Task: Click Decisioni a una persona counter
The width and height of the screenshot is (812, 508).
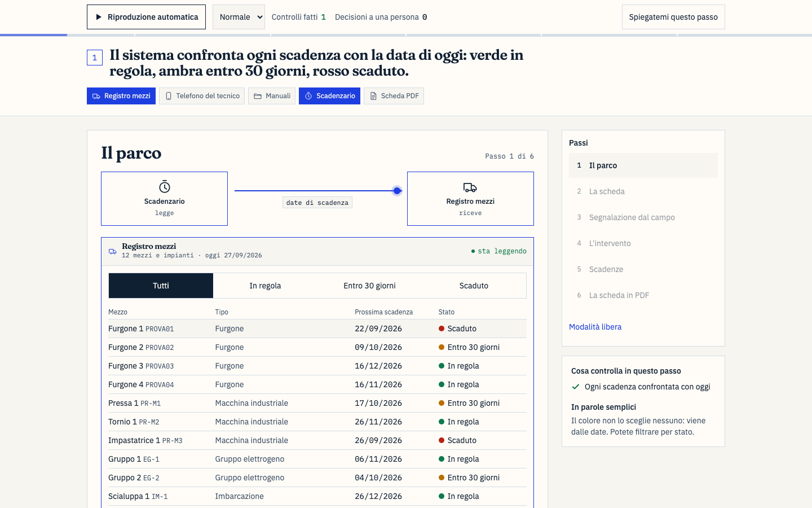Action: click(x=381, y=17)
